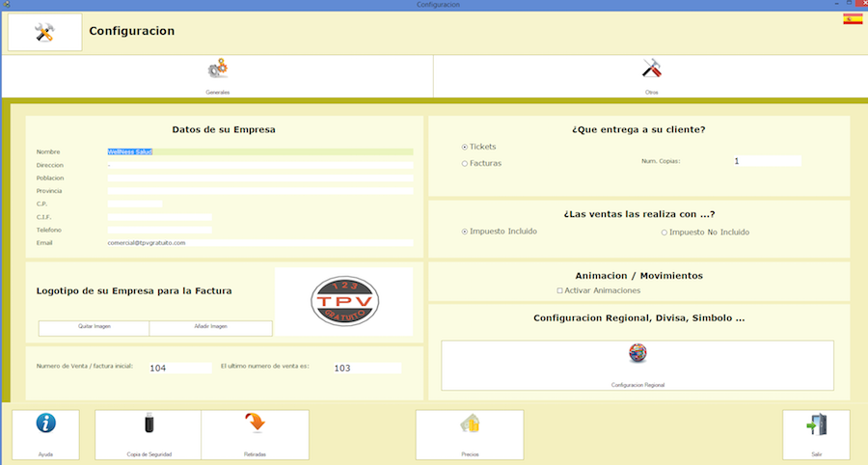Click the Spanish flag language icon
868x465 pixels.
pos(853,18)
